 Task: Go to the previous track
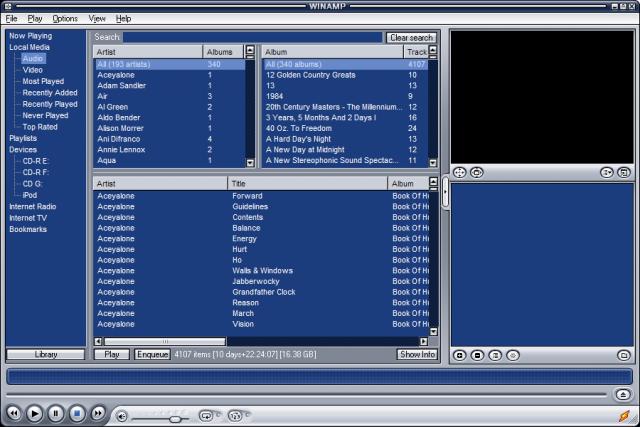14,414
